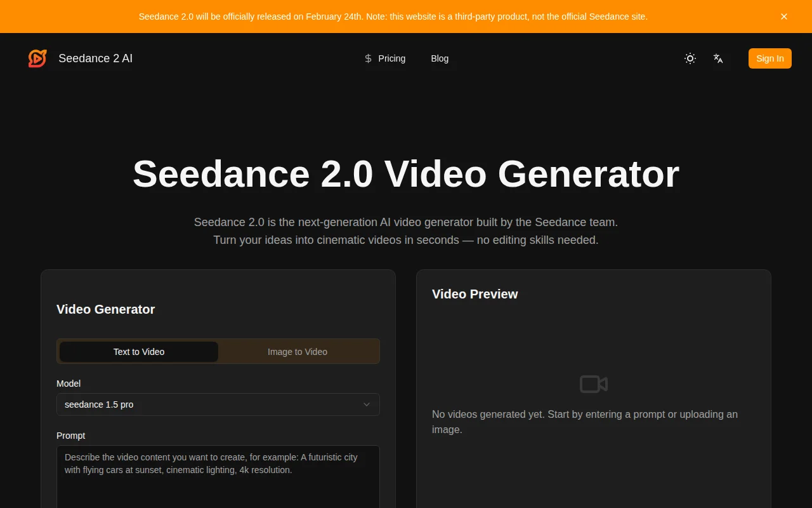This screenshot has height=508, width=812.
Task: Open the language translation menu icon
Action: (718, 58)
